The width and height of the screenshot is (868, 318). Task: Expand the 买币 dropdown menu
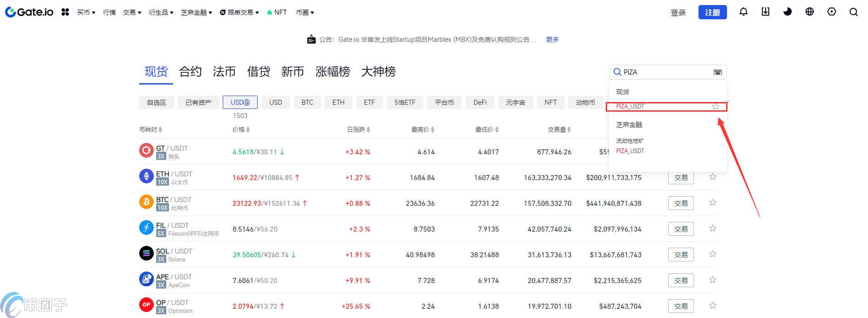click(86, 12)
